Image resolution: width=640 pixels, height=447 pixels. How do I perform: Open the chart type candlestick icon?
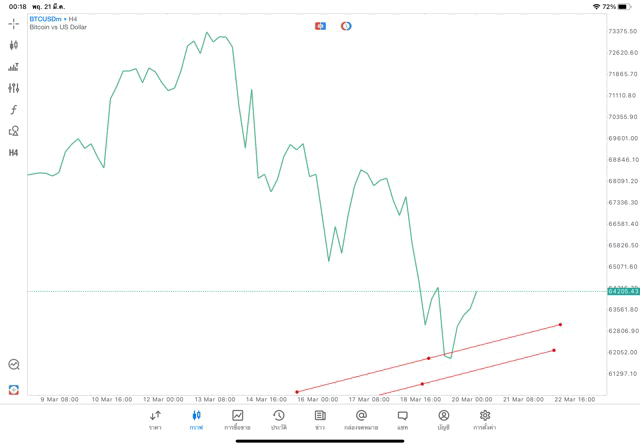pyautogui.click(x=14, y=45)
